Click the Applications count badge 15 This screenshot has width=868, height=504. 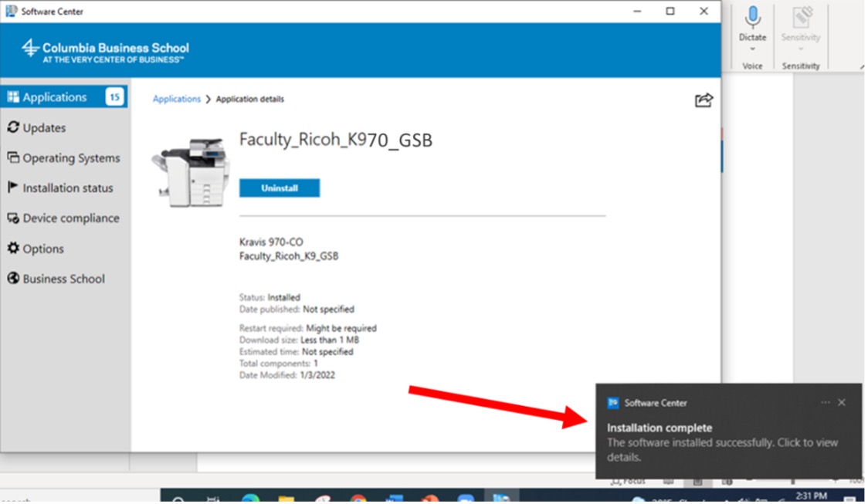tap(114, 96)
